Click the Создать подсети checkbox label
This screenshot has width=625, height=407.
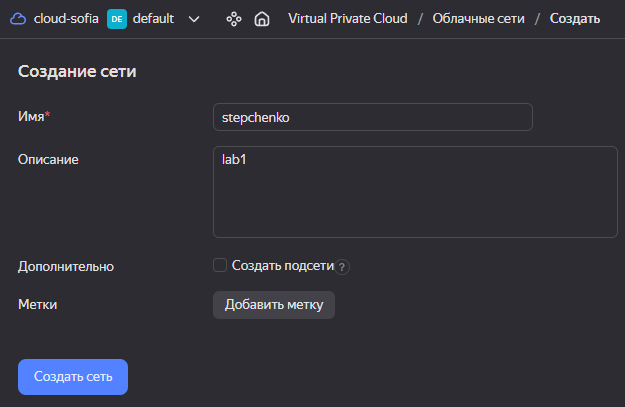[283, 265]
